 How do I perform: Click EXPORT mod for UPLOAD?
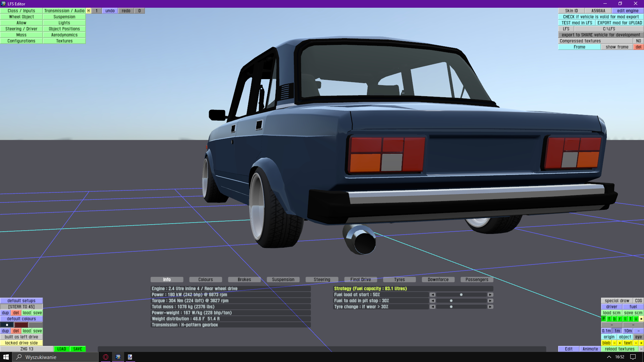(x=620, y=23)
